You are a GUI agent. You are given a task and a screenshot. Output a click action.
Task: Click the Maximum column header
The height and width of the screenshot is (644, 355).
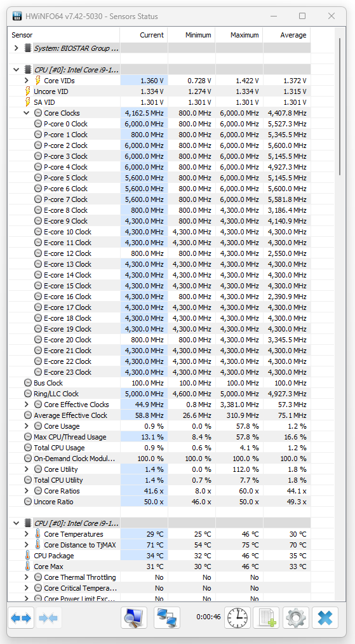(239, 35)
